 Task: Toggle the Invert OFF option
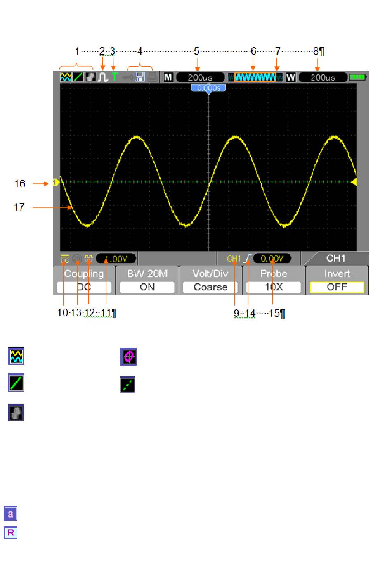(x=337, y=280)
